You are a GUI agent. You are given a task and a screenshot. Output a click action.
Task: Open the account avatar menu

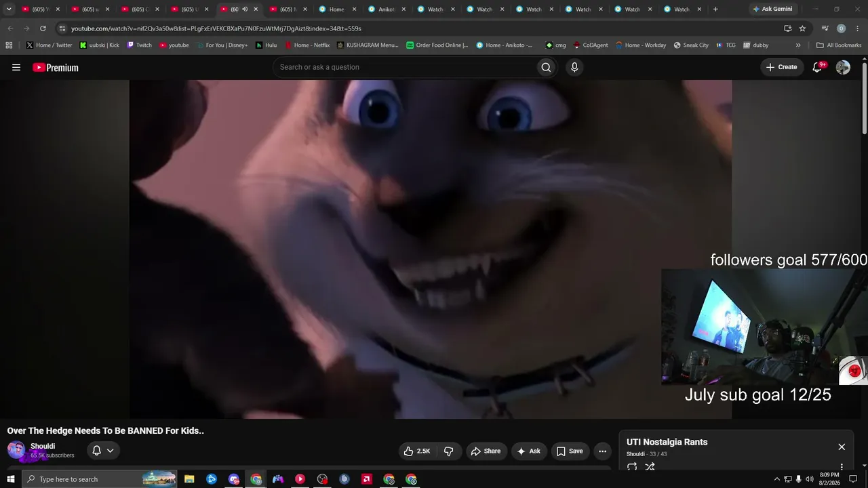tap(843, 67)
